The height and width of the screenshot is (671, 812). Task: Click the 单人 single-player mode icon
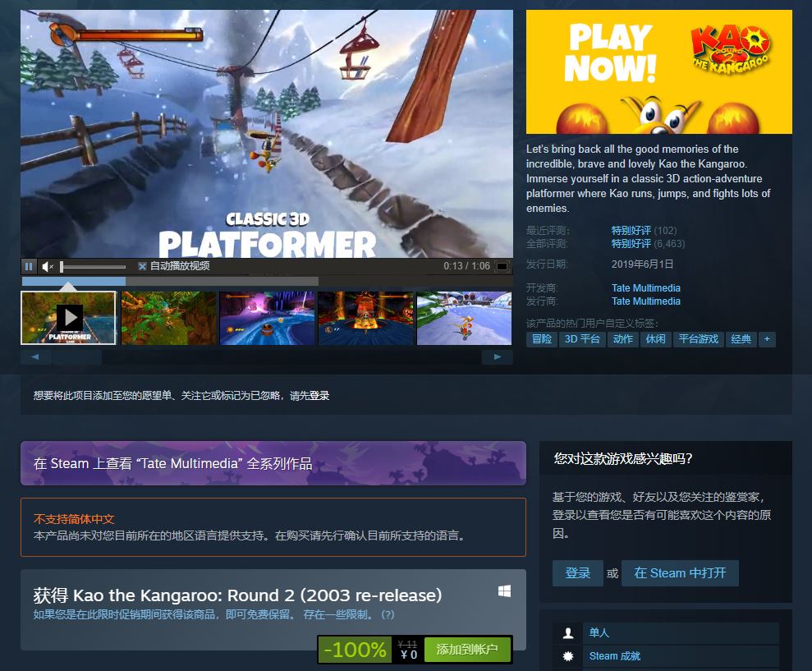[x=568, y=632]
